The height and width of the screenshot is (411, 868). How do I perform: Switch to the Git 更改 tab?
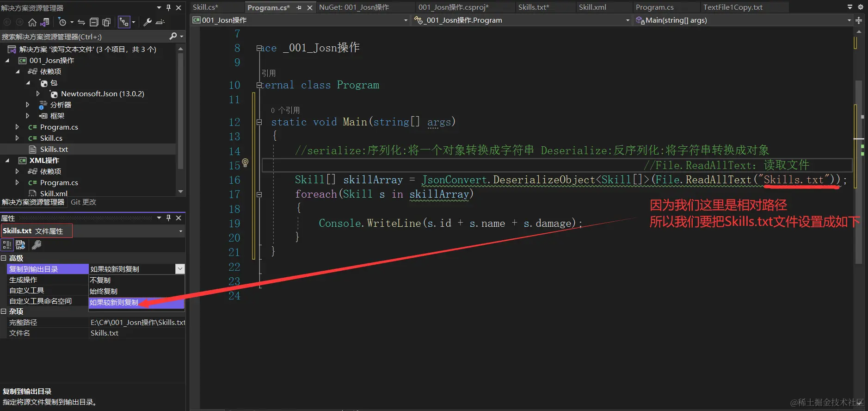coord(83,202)
